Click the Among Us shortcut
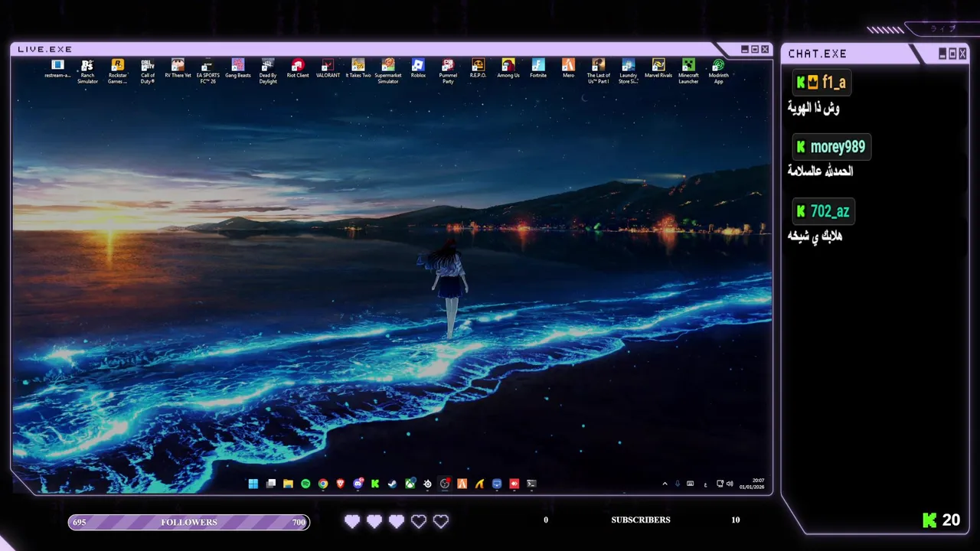The width and height of the screenshot is (980, 551). pyautogui.click(x=508, y=69)
